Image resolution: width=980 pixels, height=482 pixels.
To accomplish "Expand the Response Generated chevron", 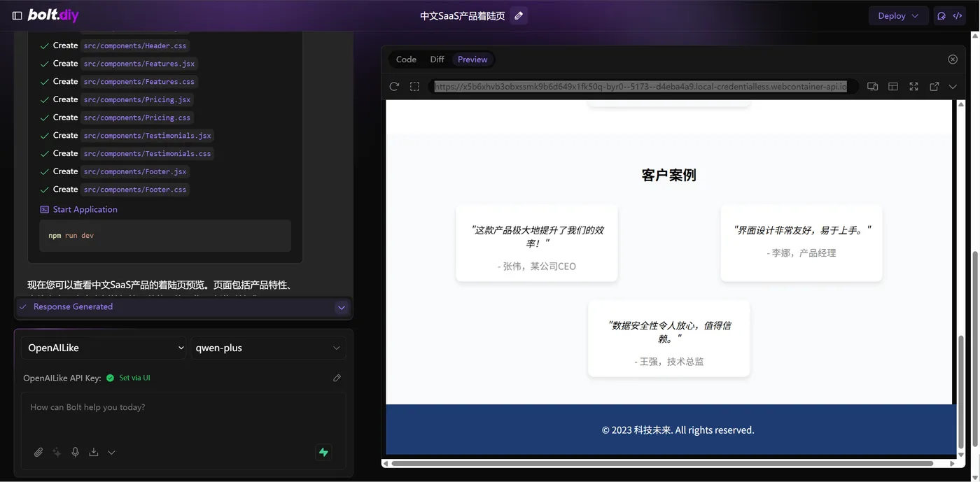I will click(341, 307).
